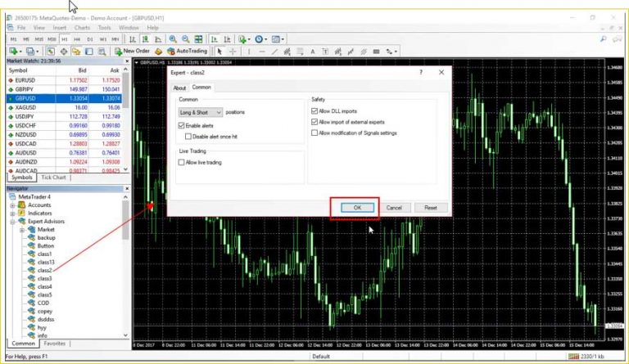Switch to About tab in dialog
The image size is (629, 364).
179,88
